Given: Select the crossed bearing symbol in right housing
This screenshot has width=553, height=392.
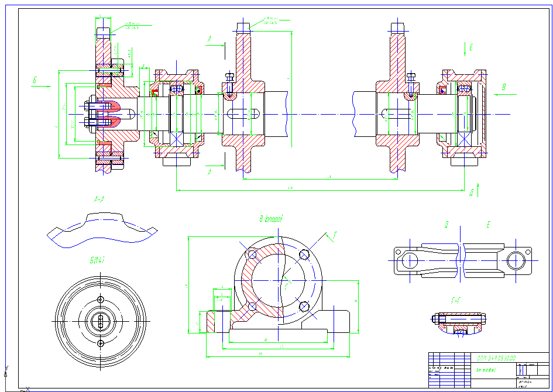Looking at the screenshot, I should [x=465, y=140].
